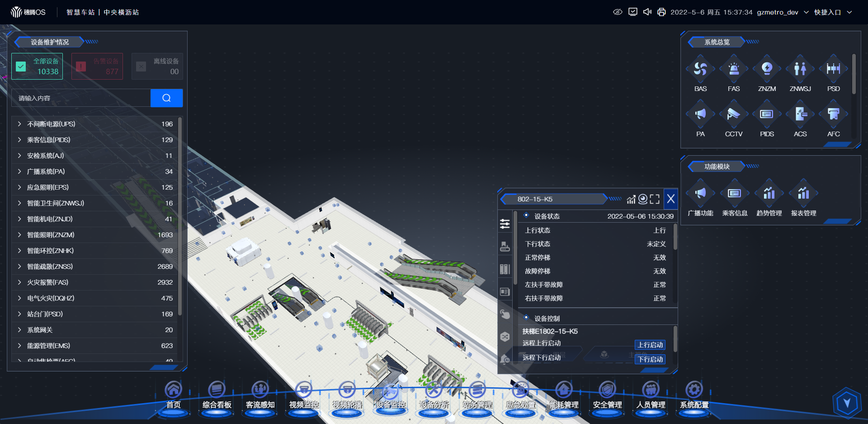Select the CCTV camera icon
This screenshot has height=424, width=868.
point(733,114)
